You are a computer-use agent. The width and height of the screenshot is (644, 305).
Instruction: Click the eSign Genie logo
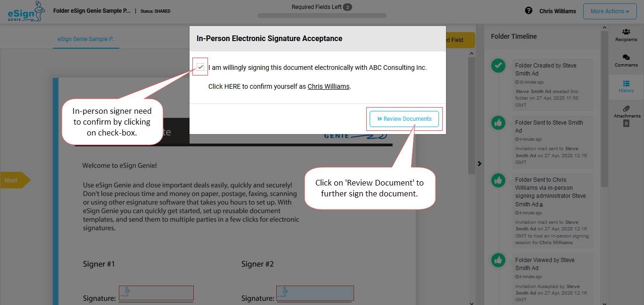(x=26, y=12)
